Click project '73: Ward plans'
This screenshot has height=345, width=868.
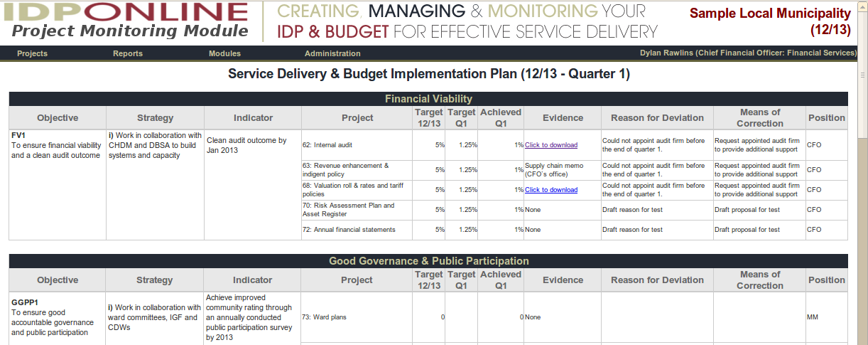coord(324,317)
